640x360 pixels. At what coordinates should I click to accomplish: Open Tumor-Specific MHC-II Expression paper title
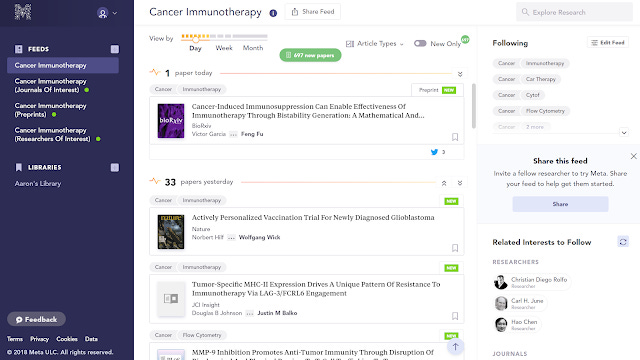click(x=316, y=289)
